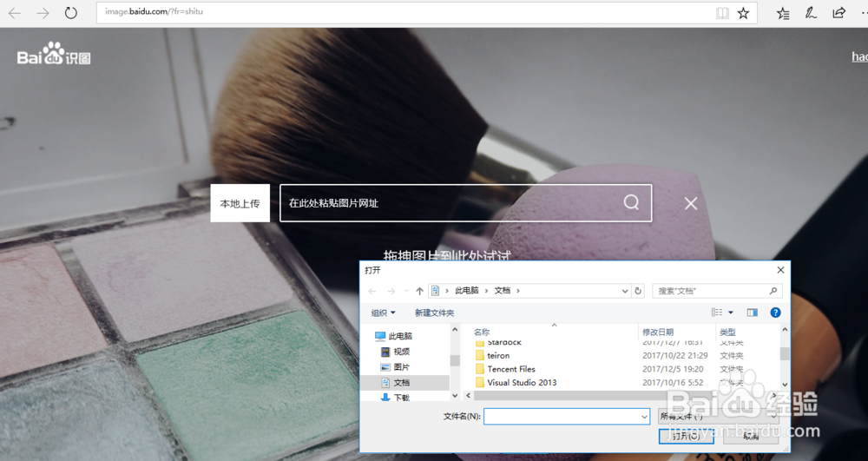Image resolution: width=868 pixels, height=461 pixels.
Task: Close the image search panel with X
Action: [691, 204]
